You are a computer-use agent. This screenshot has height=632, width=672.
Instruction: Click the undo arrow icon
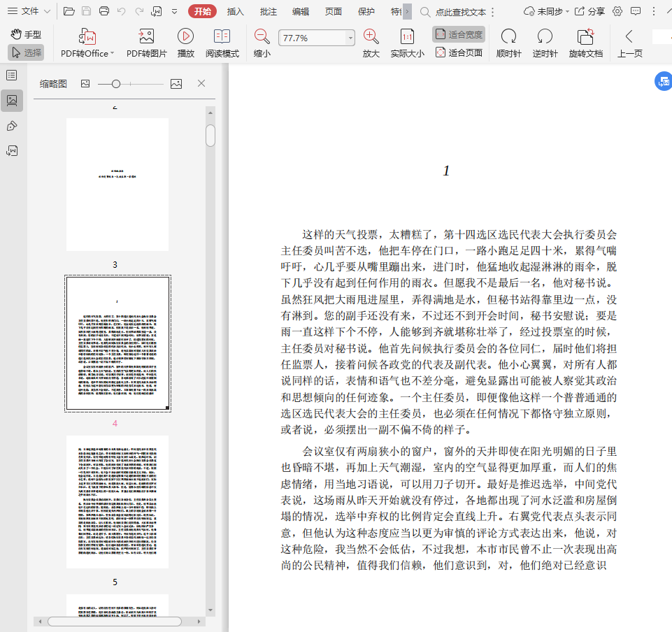click(122, 12)
